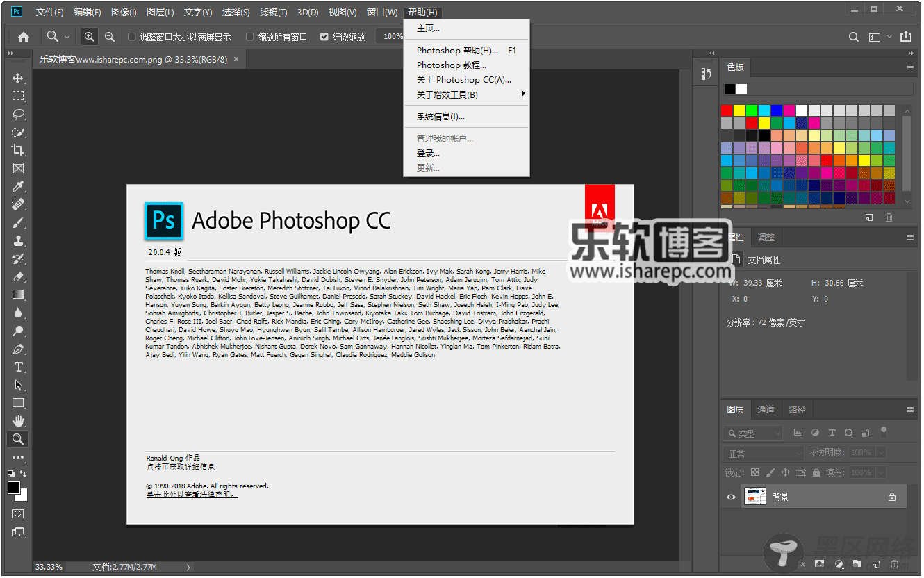Select the Move tool
The image size is (924, 578).
tap(18, 78)
